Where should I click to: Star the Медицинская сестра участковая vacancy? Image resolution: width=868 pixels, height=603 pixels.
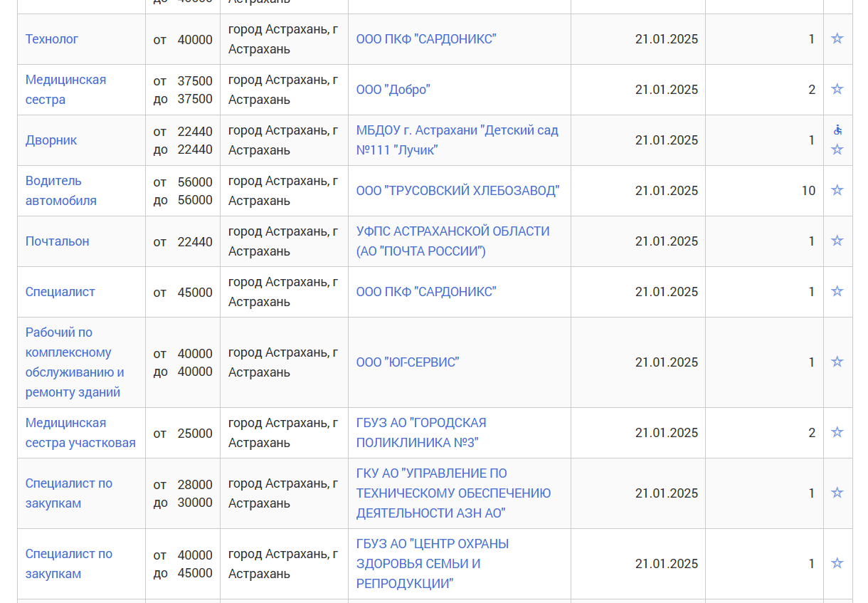(x=837, y=432)
